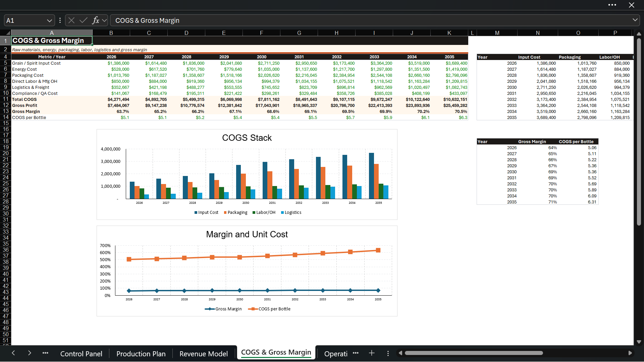Screen dimensions: 644x362
Task: Open the vertical dots next to Name Box
Action: click(60, 20)
